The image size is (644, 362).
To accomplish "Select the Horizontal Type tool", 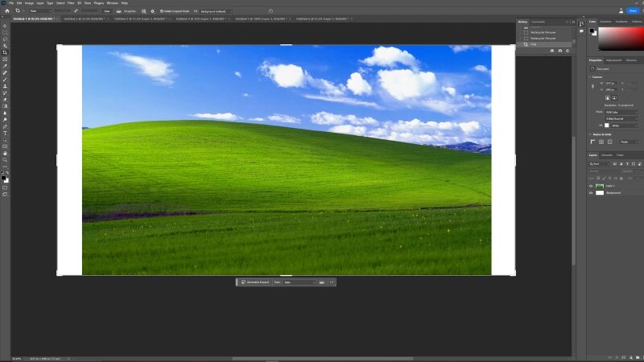I will (5, 133).
